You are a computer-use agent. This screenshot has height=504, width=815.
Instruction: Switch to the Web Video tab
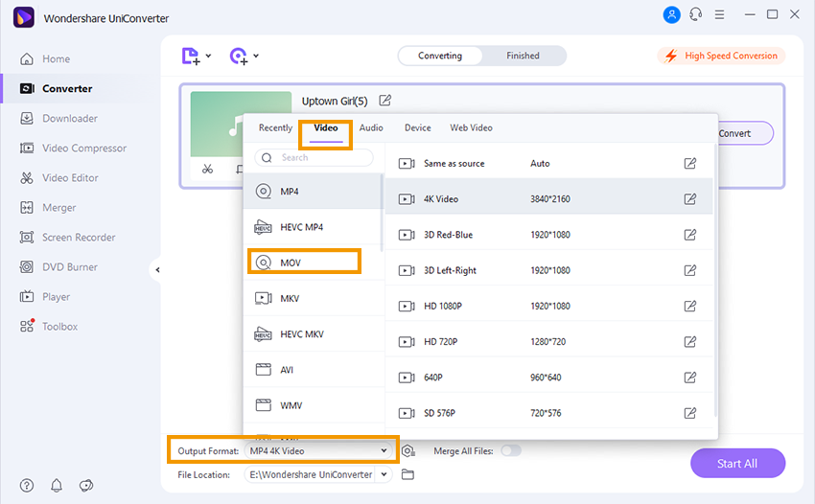[x=472, y=127]
